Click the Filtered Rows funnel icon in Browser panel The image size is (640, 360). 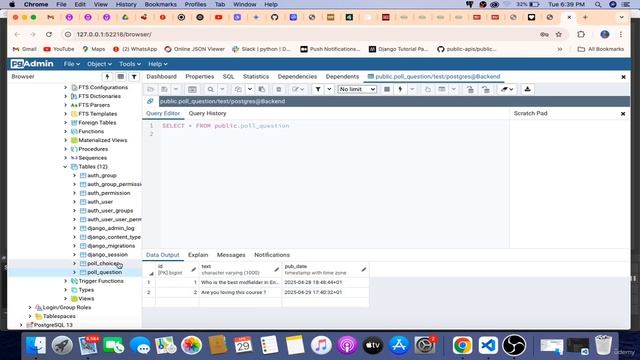[134, 77]
